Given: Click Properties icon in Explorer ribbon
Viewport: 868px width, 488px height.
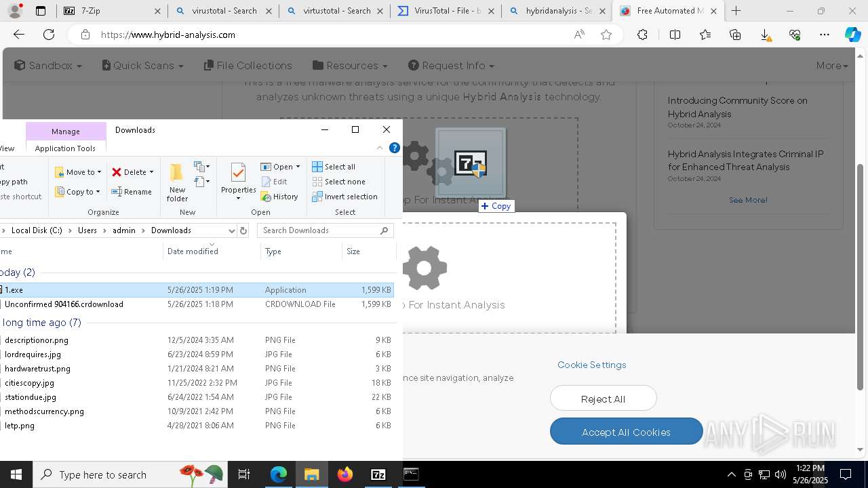Looking at the screenshot, I should [x=238, y=180].
